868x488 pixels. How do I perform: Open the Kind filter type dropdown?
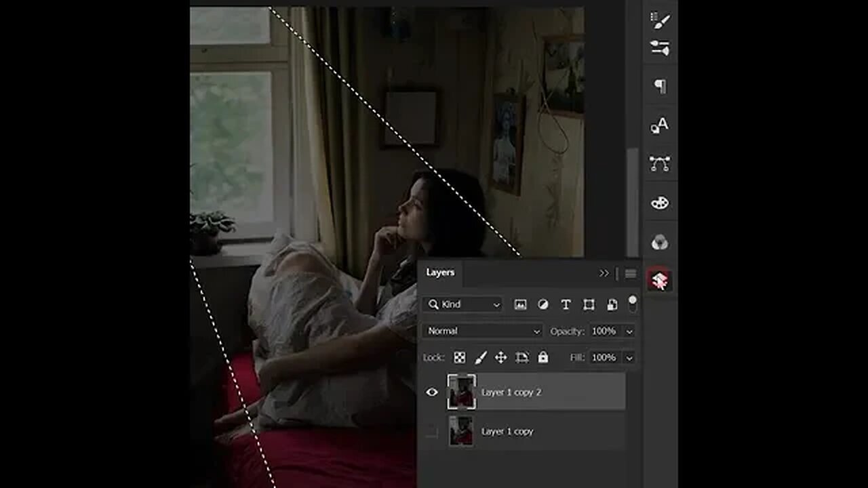pos(465,305)
